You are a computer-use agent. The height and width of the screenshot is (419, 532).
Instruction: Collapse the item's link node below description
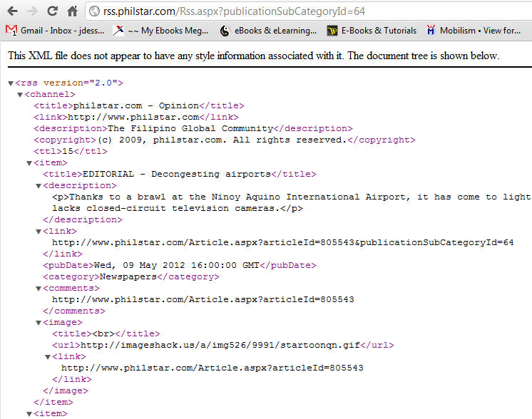click(x=39, y=232)
